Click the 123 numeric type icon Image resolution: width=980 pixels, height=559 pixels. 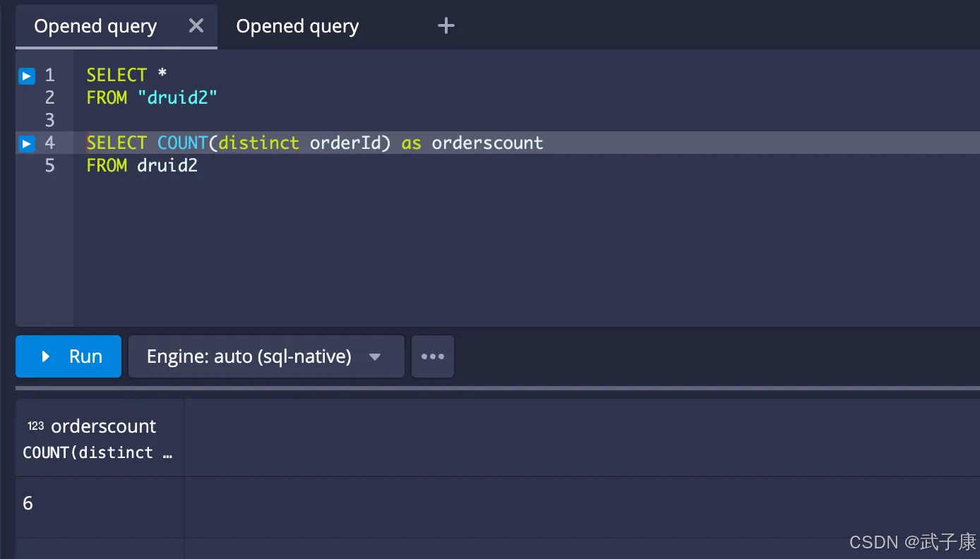[35, 426]
